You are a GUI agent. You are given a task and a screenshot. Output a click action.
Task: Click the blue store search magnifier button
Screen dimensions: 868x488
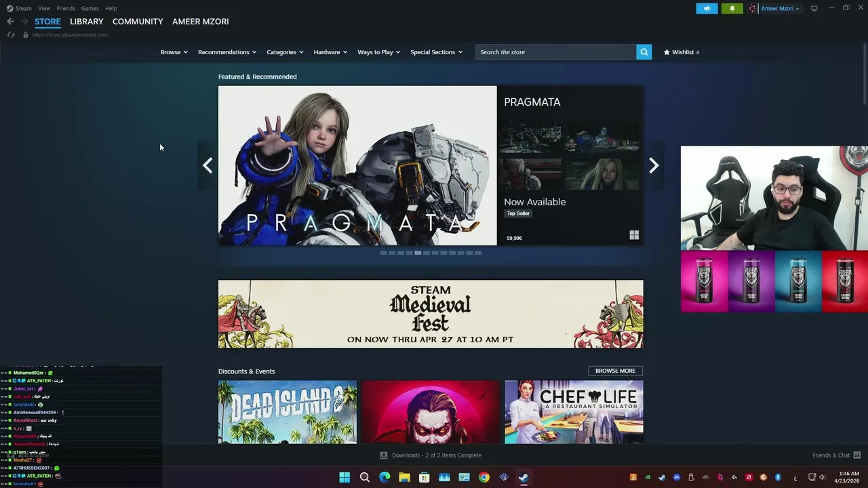[x=644, y=52]
